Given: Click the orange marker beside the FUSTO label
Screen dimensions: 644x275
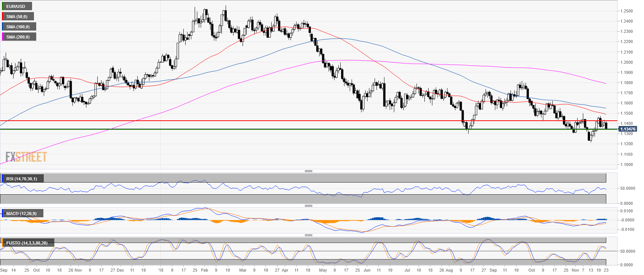Looking at the screenshot, I should [x=2, y=243].
